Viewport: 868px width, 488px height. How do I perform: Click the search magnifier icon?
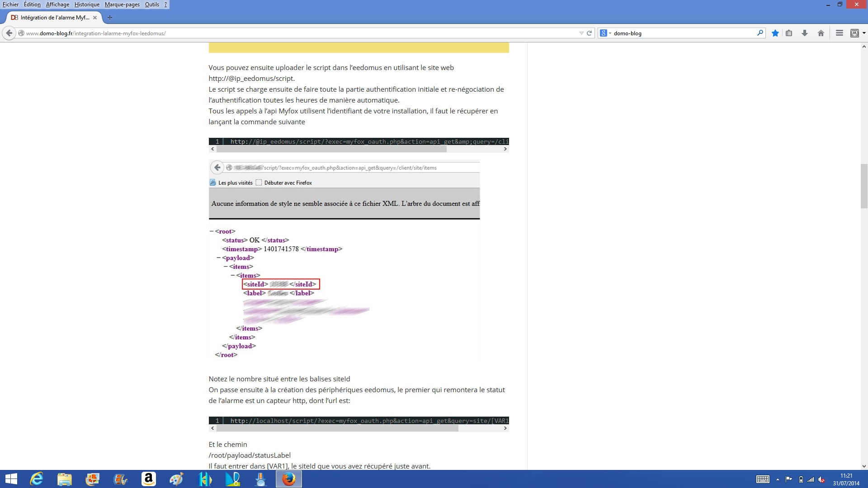pyautogui.click(x=760, y=33)
